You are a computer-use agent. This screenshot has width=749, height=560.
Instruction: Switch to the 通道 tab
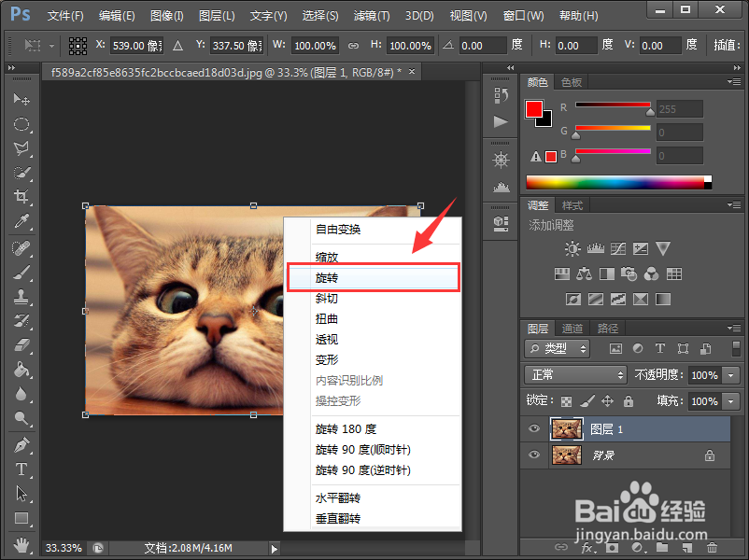point(571,328)
